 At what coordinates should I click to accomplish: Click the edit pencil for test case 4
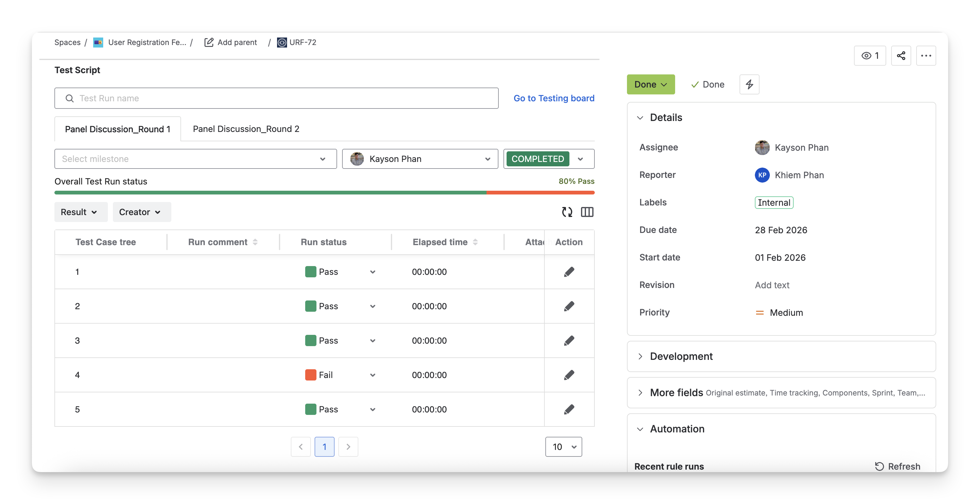569,375
